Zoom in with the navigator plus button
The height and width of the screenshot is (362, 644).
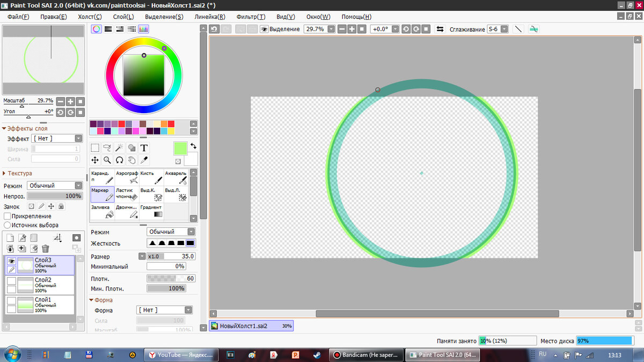tap(70, 101)
